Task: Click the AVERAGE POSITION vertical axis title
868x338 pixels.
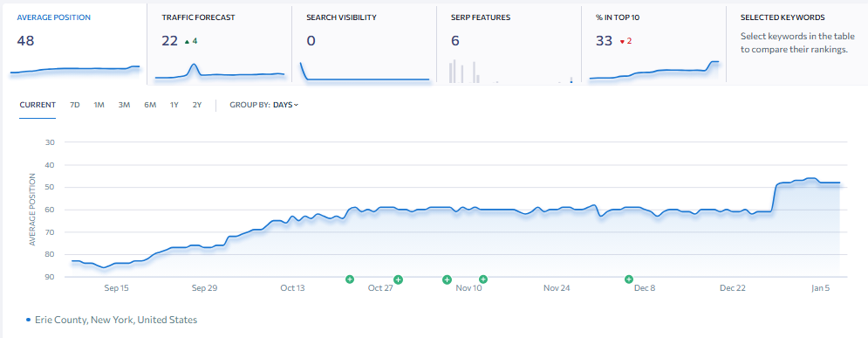Action: [x=32, y=210]
